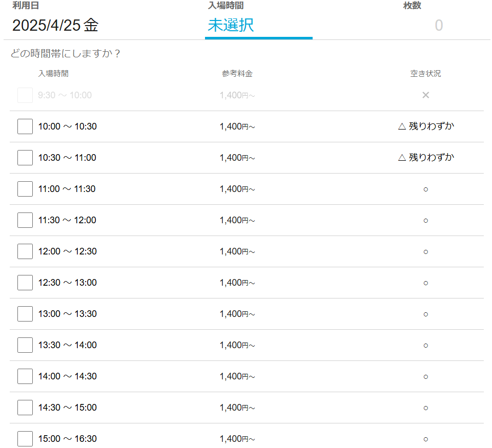Check the 11:30 ～ 12:00 slot box
Screen dimensions: 492x448
coord(25,220)
